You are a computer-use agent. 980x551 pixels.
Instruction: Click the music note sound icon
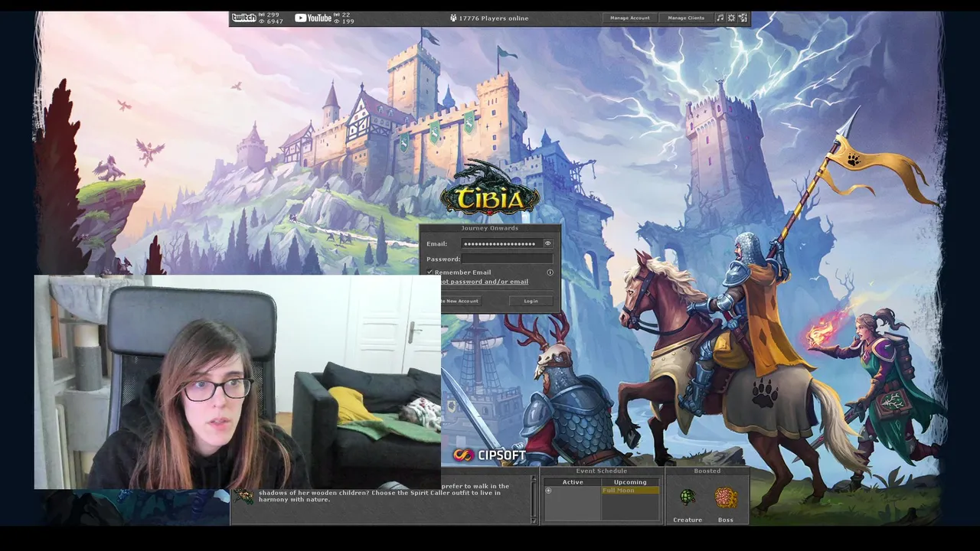point(720,18)
